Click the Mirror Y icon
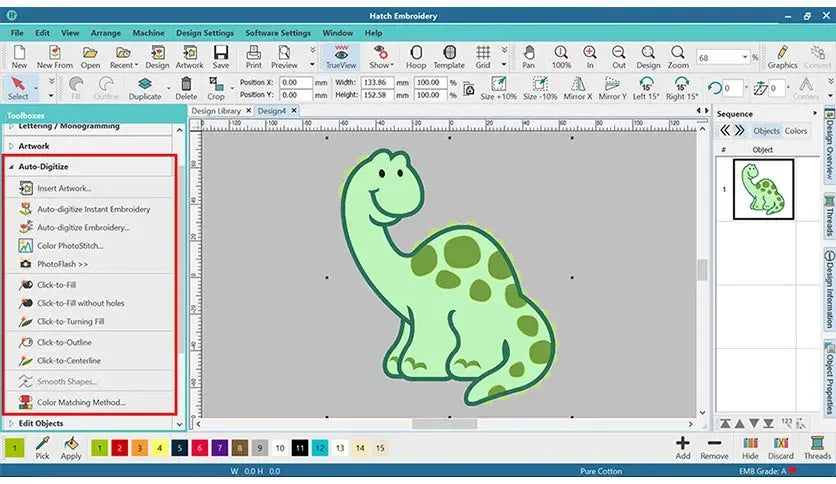This screenshot has width=836, height=484. tap(612, 84)
